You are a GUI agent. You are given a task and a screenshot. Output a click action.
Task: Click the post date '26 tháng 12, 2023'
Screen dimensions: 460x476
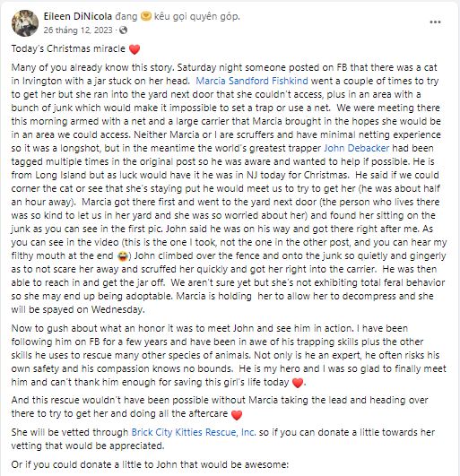(78, 30)
